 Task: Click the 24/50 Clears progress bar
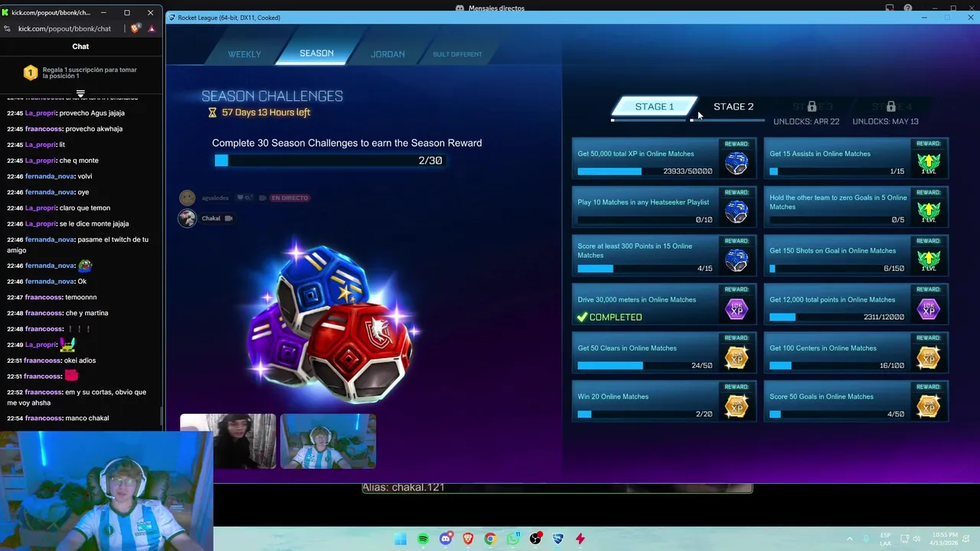(645, 366)
